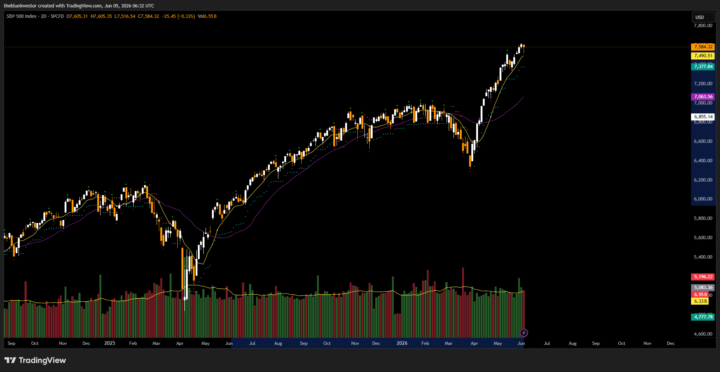Click the S&P 500 Index symbol title
This screenshot has height=372, width=720.
click(x=21, y=17)
